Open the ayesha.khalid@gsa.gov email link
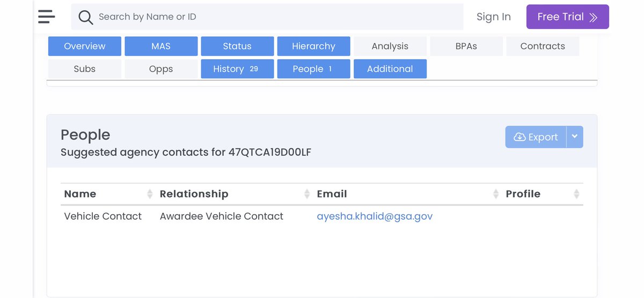Screen dimensions: 644x298 tap(375, 216)
